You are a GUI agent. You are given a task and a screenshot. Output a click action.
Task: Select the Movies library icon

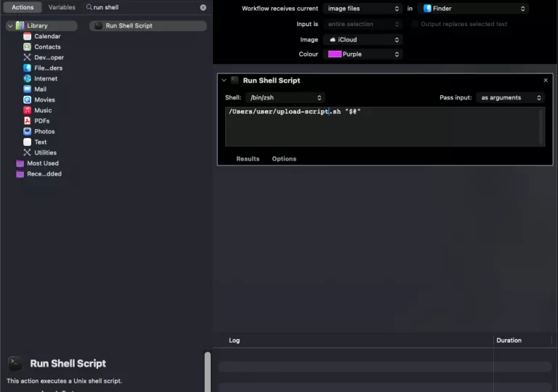28,99
